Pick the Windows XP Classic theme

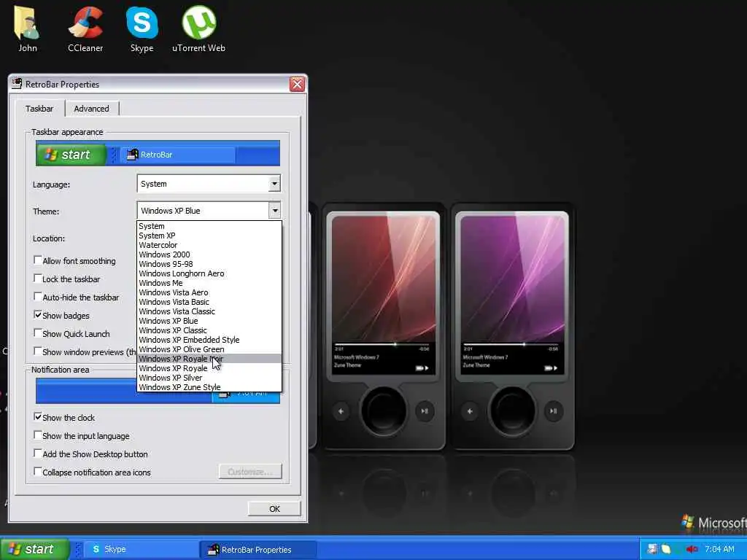[209, 330]
